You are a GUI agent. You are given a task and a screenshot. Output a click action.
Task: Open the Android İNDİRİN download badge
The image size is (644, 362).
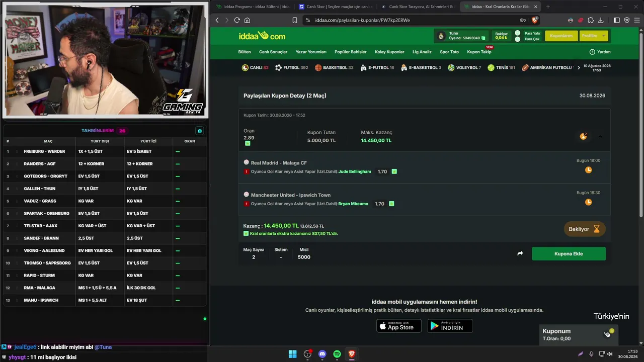(450, 326)
